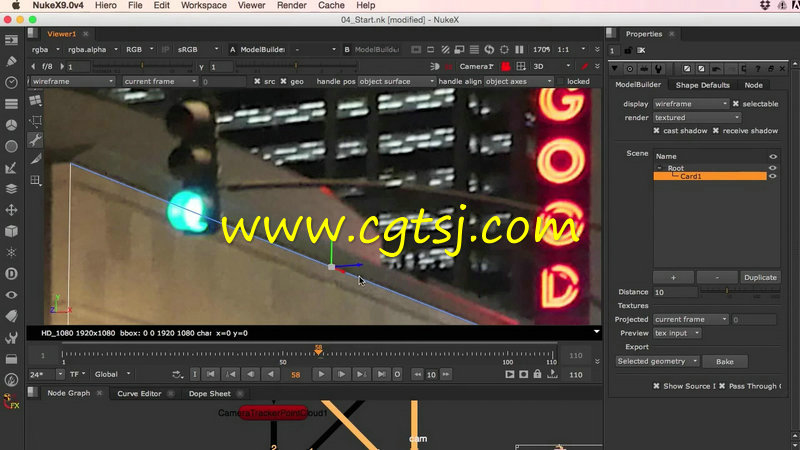Image resolution: width=800 pixels, height=450 pixels.
Task: Switch to Curve Editor tab
Action: coord(139,393)
